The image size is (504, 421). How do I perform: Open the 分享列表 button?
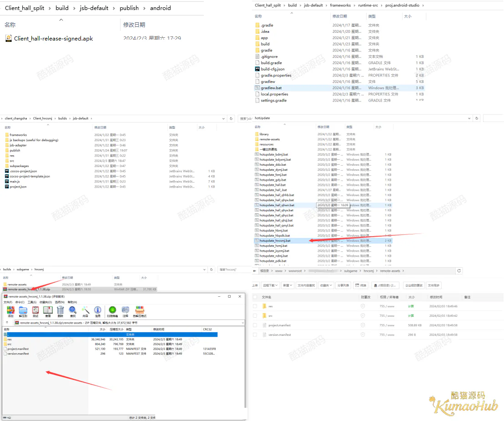(343, 285)
